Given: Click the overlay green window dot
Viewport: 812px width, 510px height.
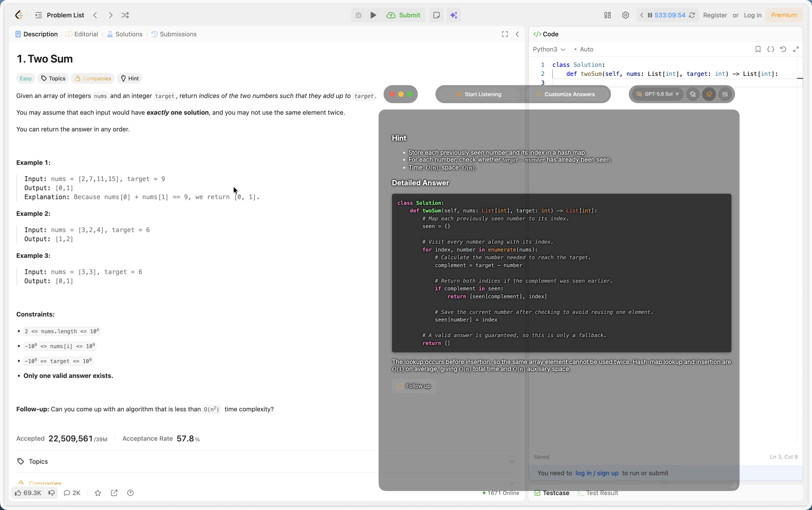Looking at the screenshot, I should 410,94.
